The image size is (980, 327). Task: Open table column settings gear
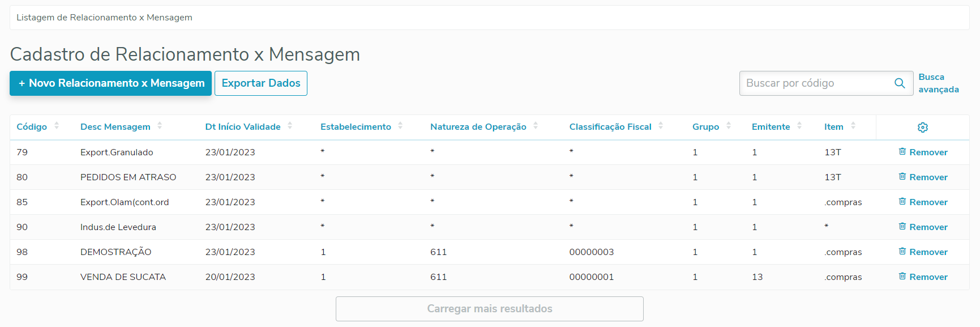point(923,128)
